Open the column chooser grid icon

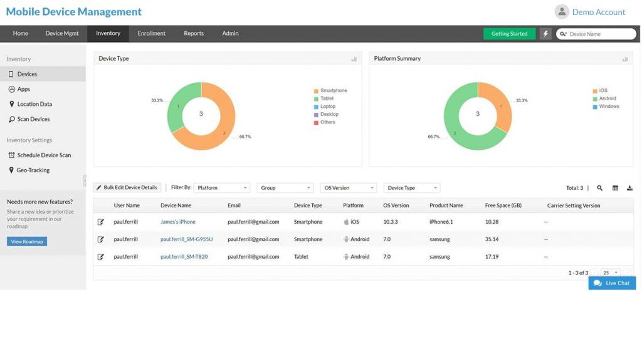[614, 187]
